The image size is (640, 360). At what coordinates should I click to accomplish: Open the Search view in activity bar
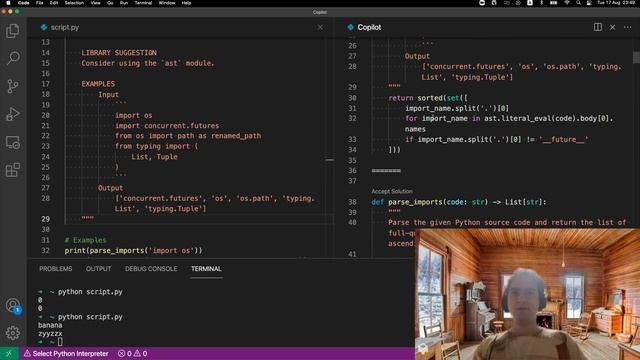(x=13, y=58)
